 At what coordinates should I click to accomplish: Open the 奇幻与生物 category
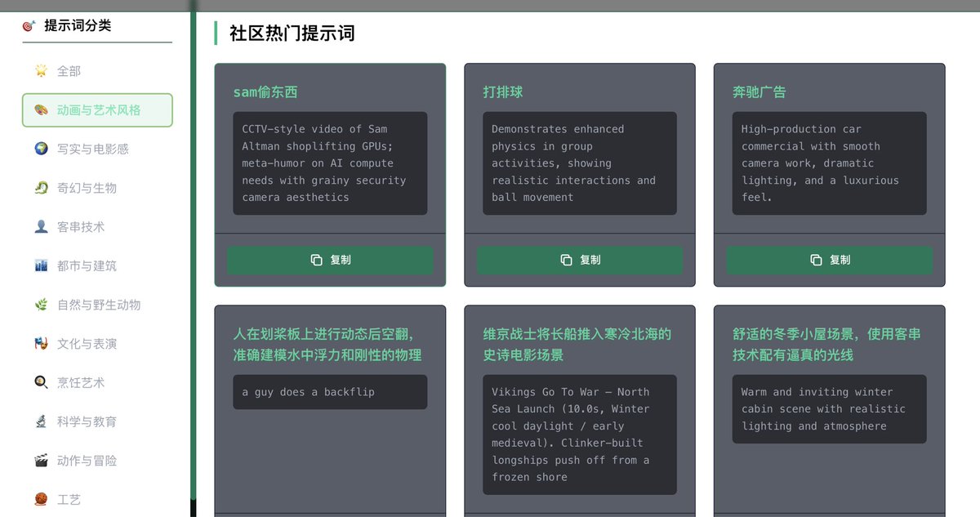(x=97, y=188)
